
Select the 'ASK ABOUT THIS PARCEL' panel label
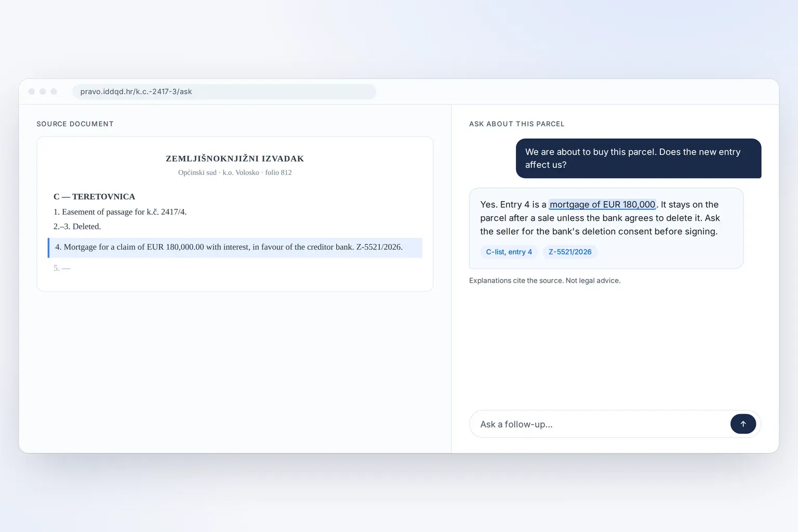[x=517, y=124]
